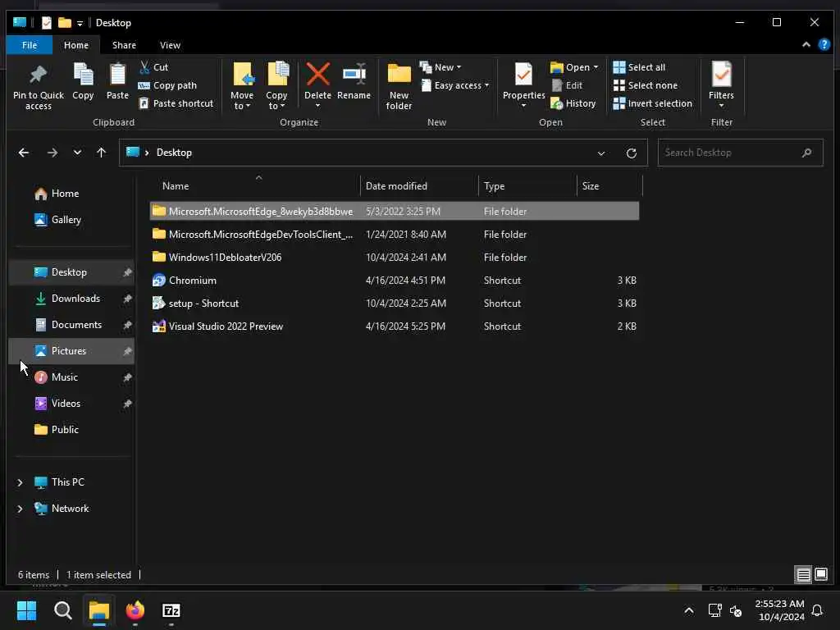Open the File menu tab
The image size is (840, 630).
[30, 45]
